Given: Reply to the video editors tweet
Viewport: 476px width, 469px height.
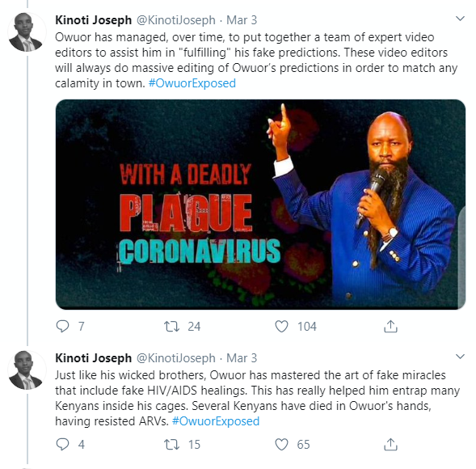Looking at the screenshot, I should [x=63, y=327].
